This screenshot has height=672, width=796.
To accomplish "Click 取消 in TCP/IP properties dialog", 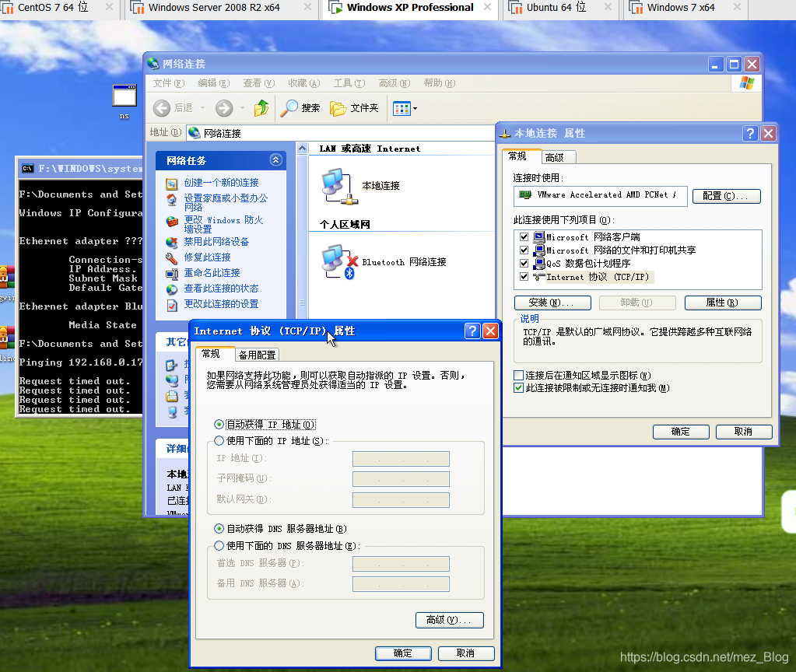I will tap(466, 653).
